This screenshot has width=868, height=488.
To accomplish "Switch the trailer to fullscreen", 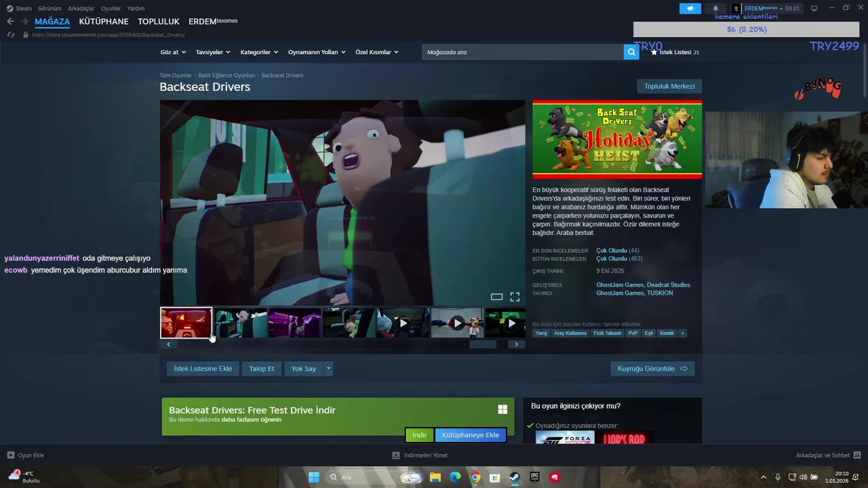I will tap(515, 297).
